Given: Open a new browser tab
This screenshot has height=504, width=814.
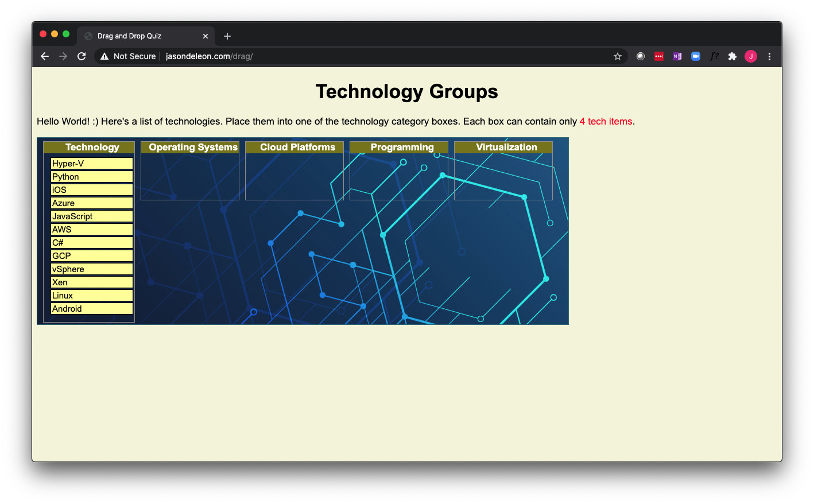Looking at the screenshot, I should [x=227, y=36].
